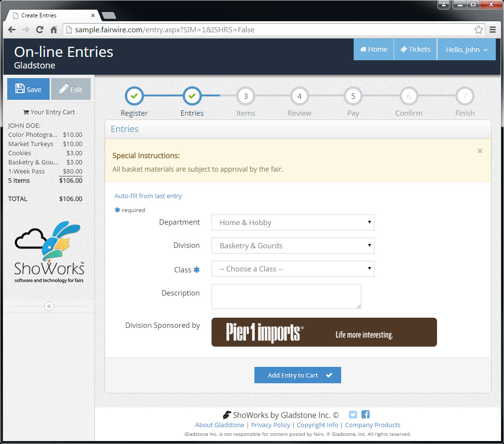This screenshot has height=444, width=504.
Task: Expand the Division dropdown
Action: point(292,246)
